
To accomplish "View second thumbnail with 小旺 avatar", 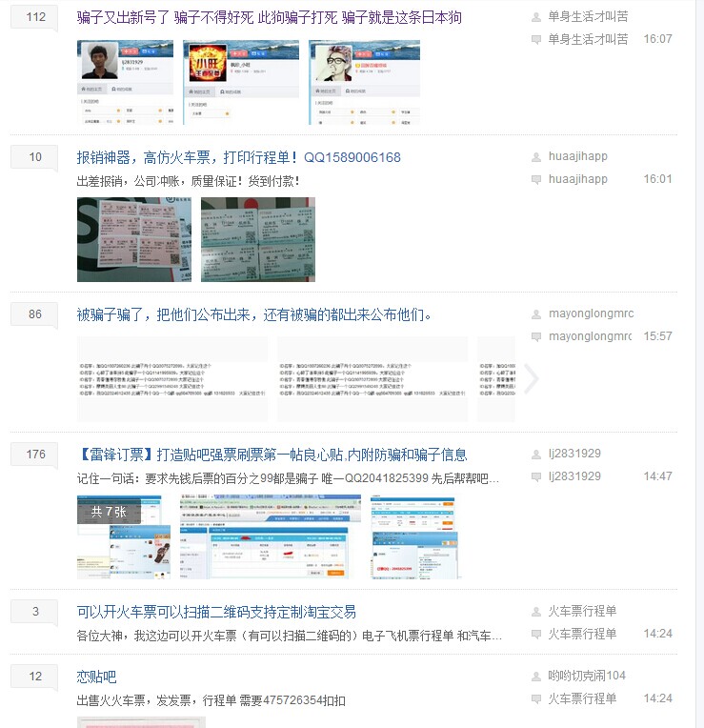I will (241, 82).
